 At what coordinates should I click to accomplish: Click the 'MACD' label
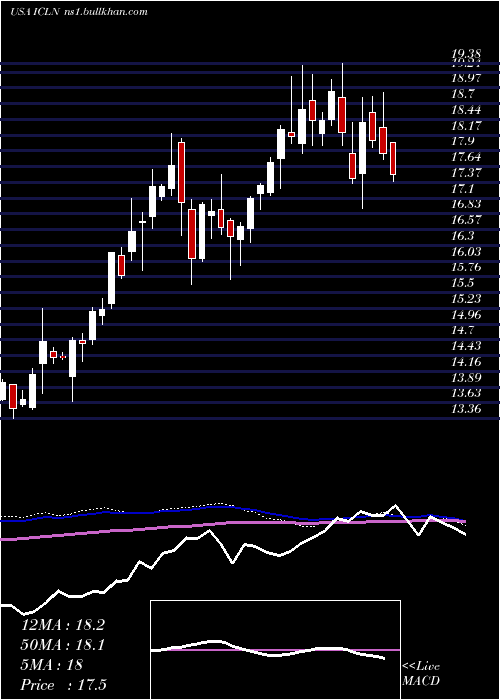(419, 681)
